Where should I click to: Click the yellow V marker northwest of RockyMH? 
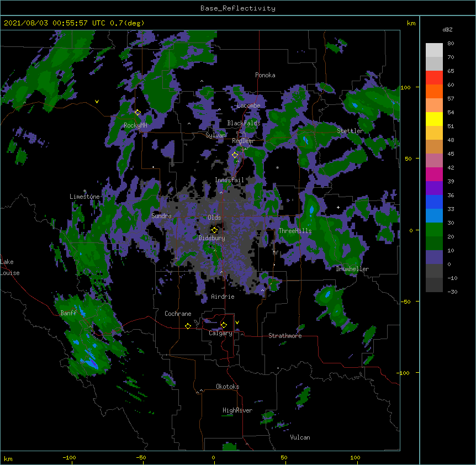pos(97,102)
